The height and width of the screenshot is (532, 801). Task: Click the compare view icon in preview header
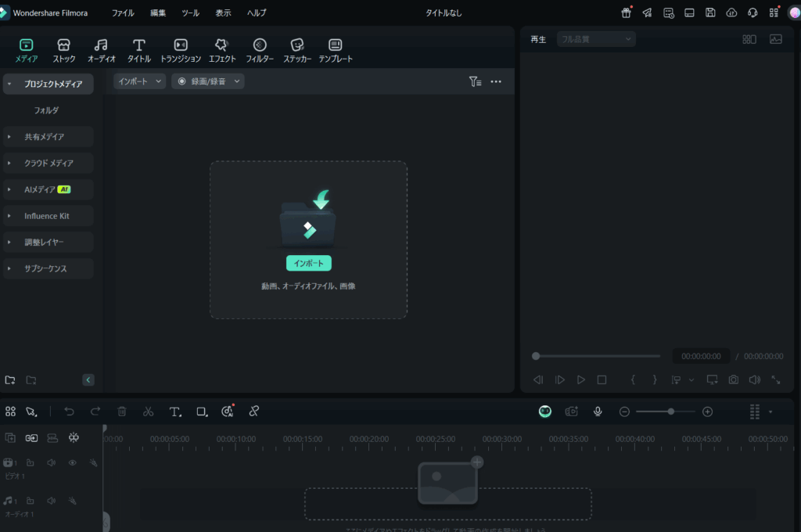tap(749, 39)
